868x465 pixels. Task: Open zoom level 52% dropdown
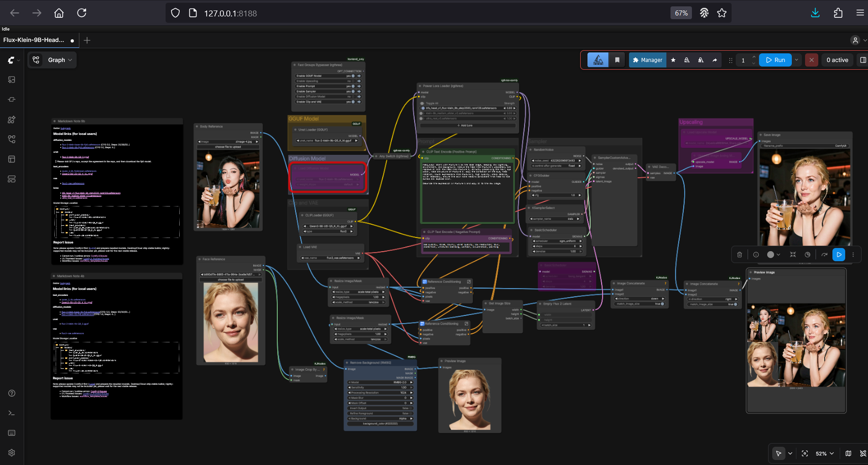825,453
